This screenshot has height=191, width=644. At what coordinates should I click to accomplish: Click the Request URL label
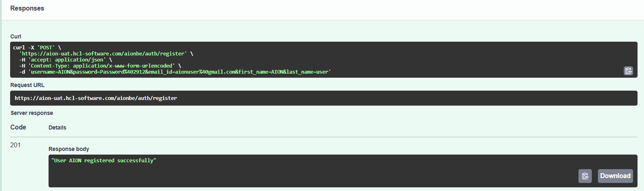tap(28, 85)
